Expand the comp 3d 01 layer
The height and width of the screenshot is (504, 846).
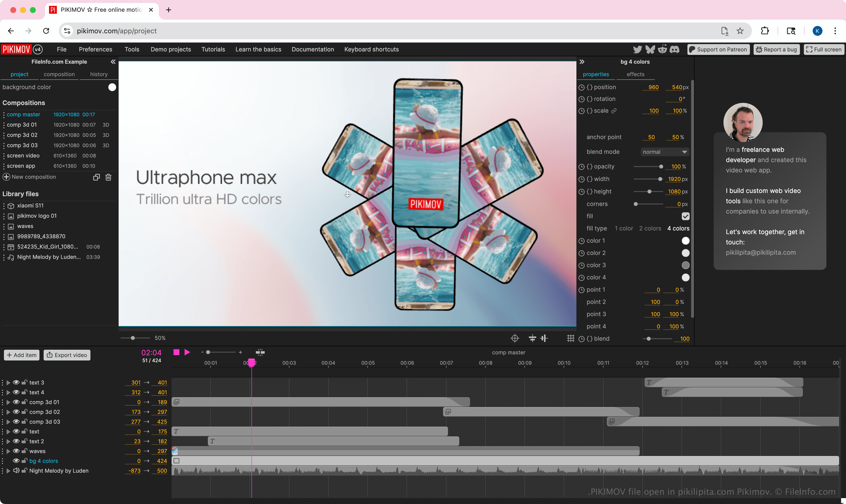pyautogui.click(x=8, y=402)
